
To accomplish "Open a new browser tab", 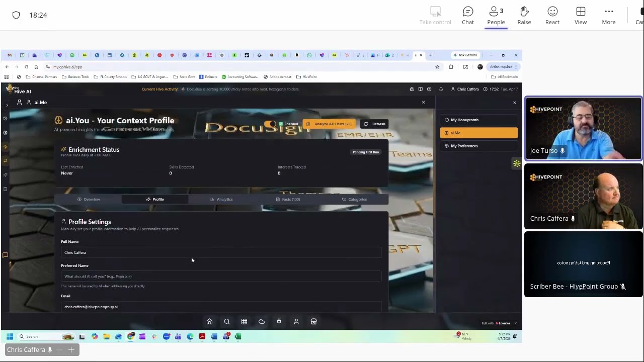I will (x=431, y=55).
